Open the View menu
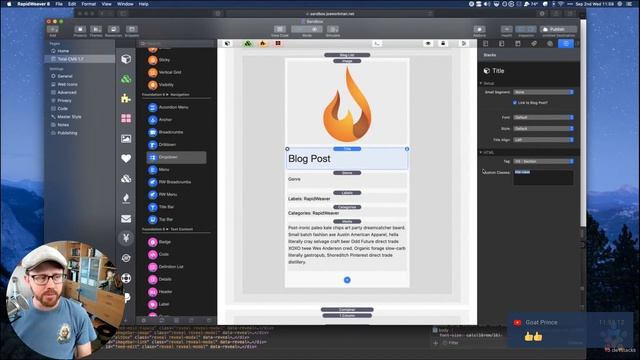This screenshot has height=360, width=640. (106, 4)
